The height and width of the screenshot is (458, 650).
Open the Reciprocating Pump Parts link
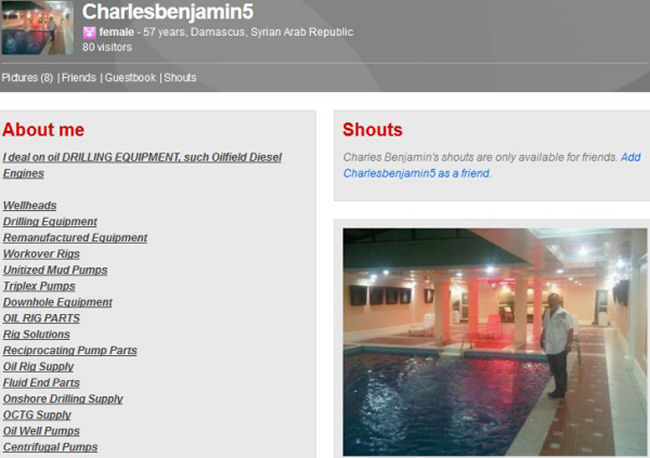70,350
